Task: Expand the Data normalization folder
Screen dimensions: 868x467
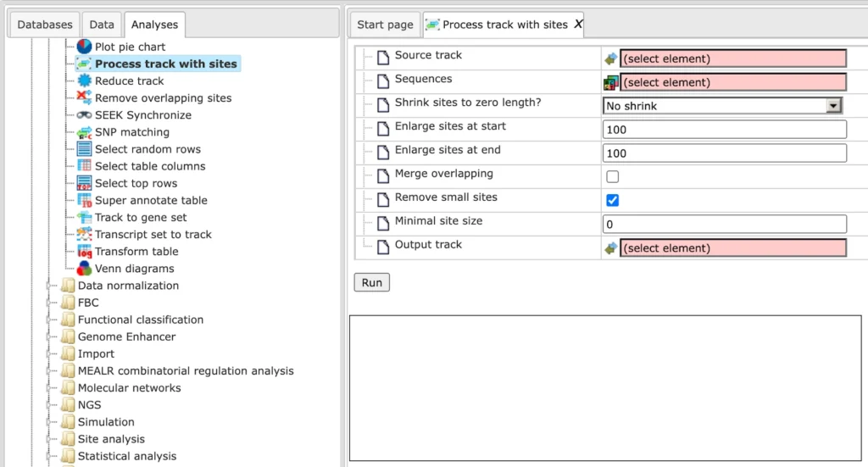Action: [52, 286]
